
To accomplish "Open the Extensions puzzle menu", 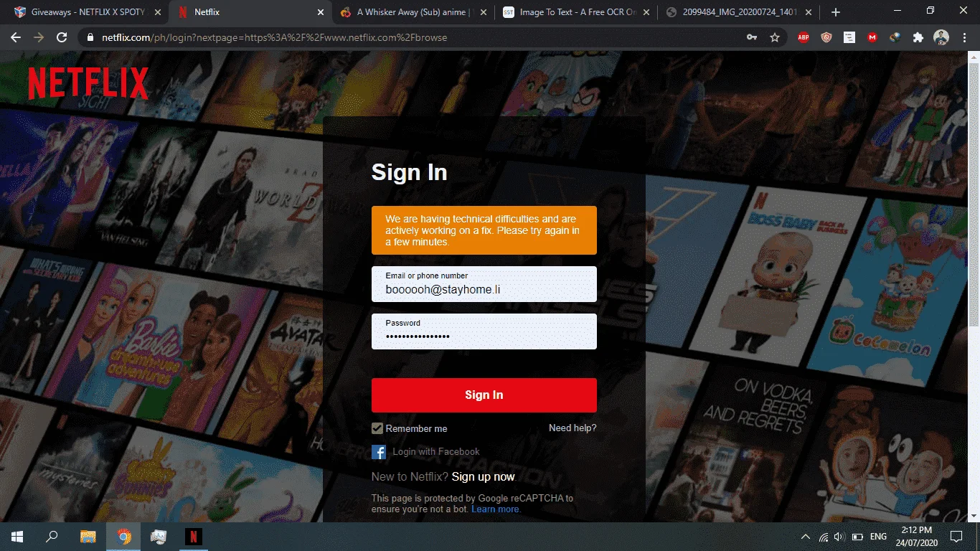I will (x=918, y=37).
